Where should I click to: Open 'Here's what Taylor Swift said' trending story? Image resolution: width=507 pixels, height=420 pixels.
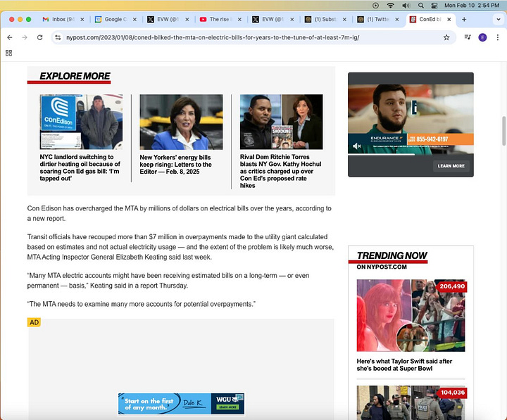[x=404, y=364]
